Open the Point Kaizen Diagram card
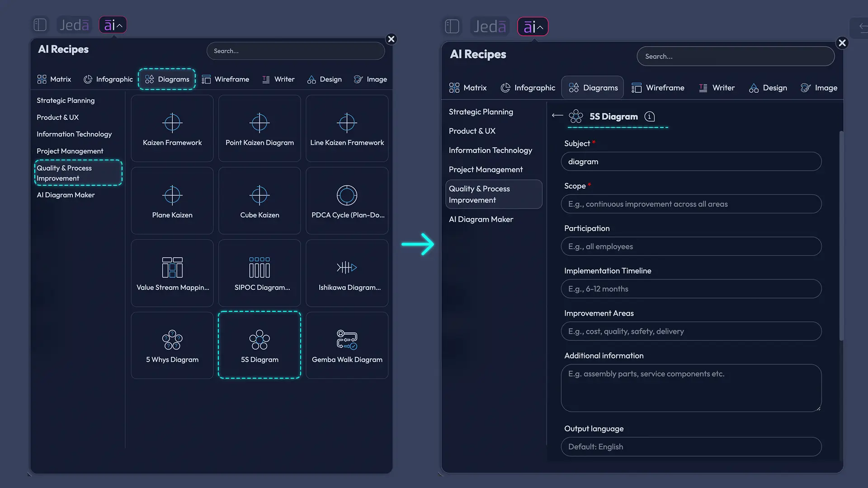The image size is (868, 488). [x=259, y=128]
